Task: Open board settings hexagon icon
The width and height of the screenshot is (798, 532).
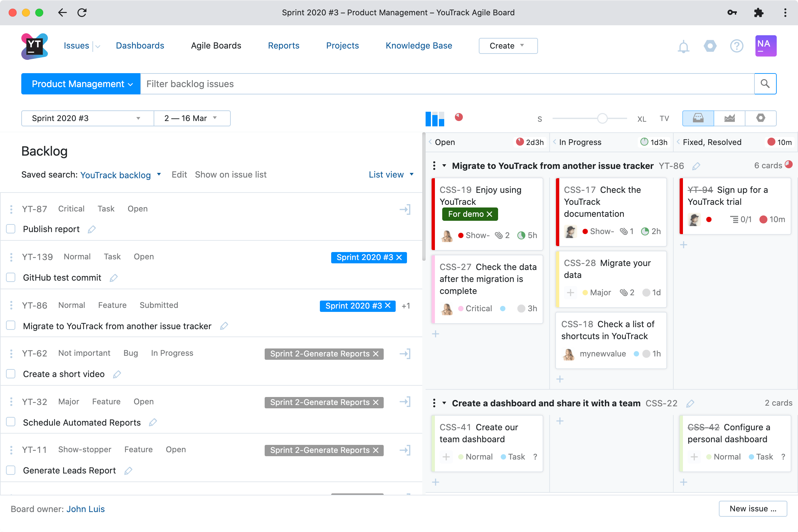Action: coord(761,118)
